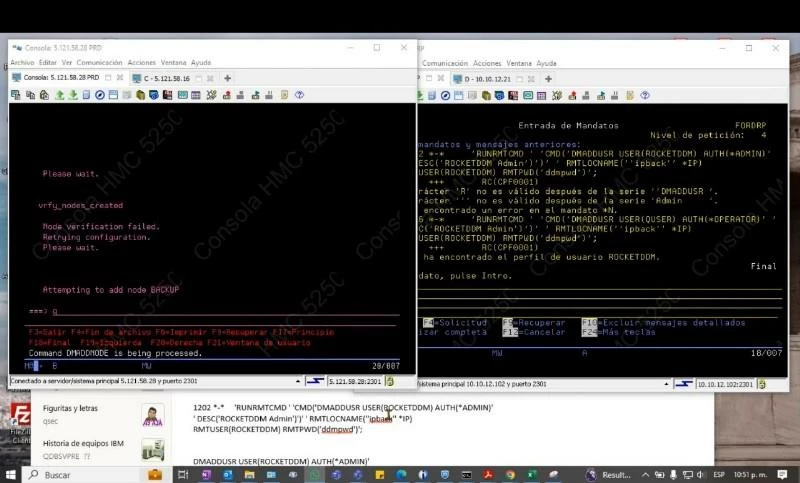Click F12=Cancelar function key
This screenshot has height=483, width=800.
click(x=534, y=332)
